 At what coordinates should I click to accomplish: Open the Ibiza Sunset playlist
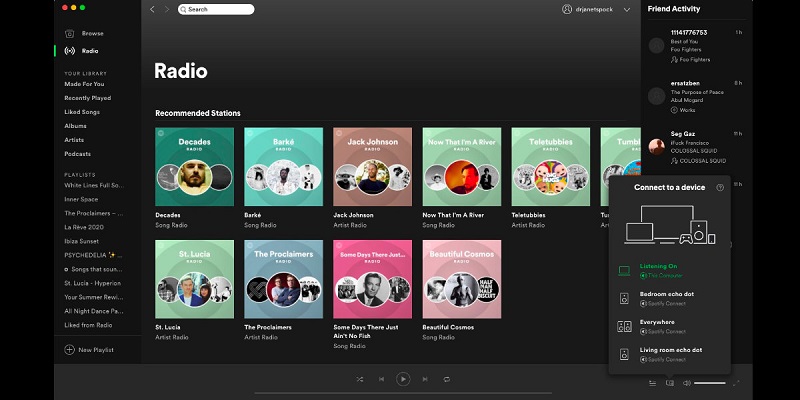(x=82, y=241)
